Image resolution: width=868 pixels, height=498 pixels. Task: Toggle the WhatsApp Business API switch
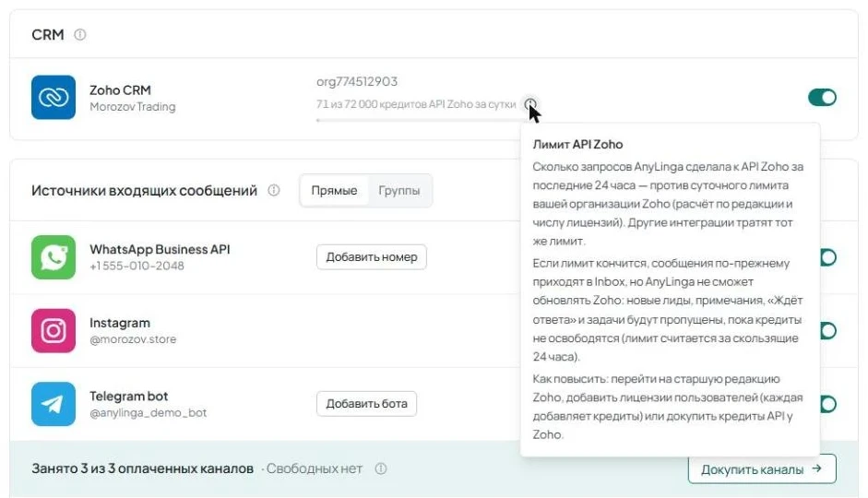point(828,257)
